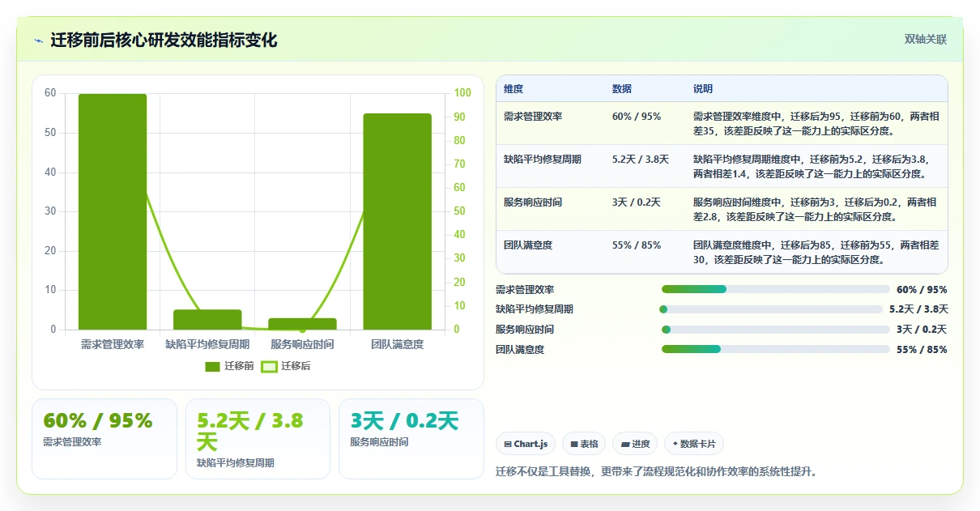
Task: Click table cell 缺陷平均修复周期
Action: coord(543,160)
